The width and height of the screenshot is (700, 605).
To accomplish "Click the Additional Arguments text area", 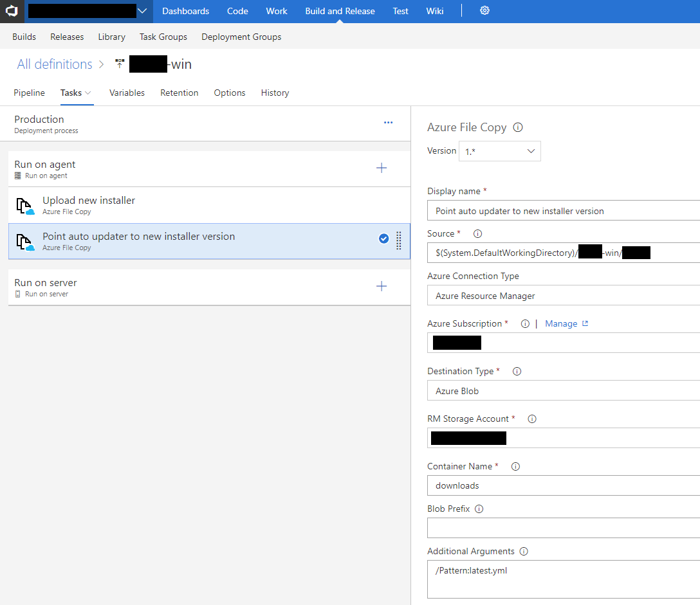I will 564,579.
